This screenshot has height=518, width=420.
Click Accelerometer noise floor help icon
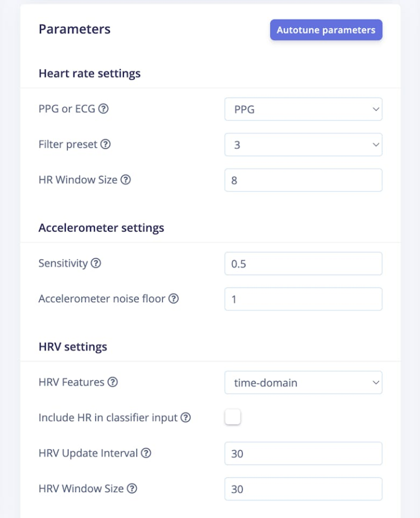[x=174, y=299]
